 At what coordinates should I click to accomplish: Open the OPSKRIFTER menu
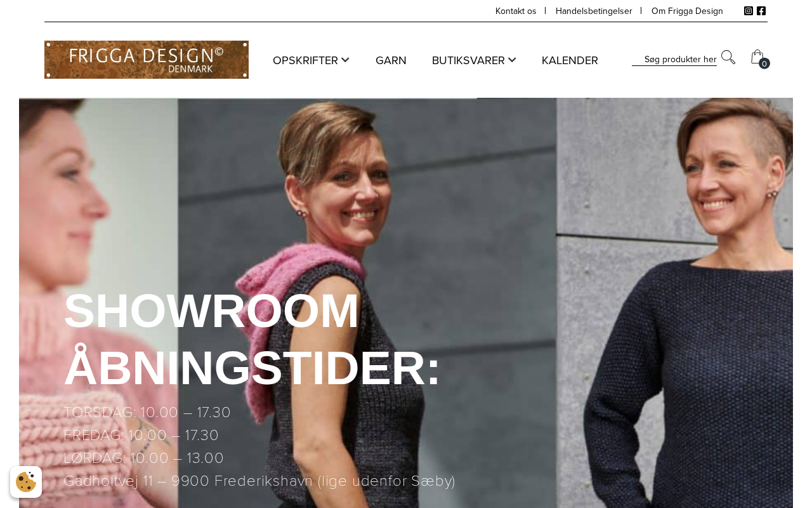coord(305,60)
